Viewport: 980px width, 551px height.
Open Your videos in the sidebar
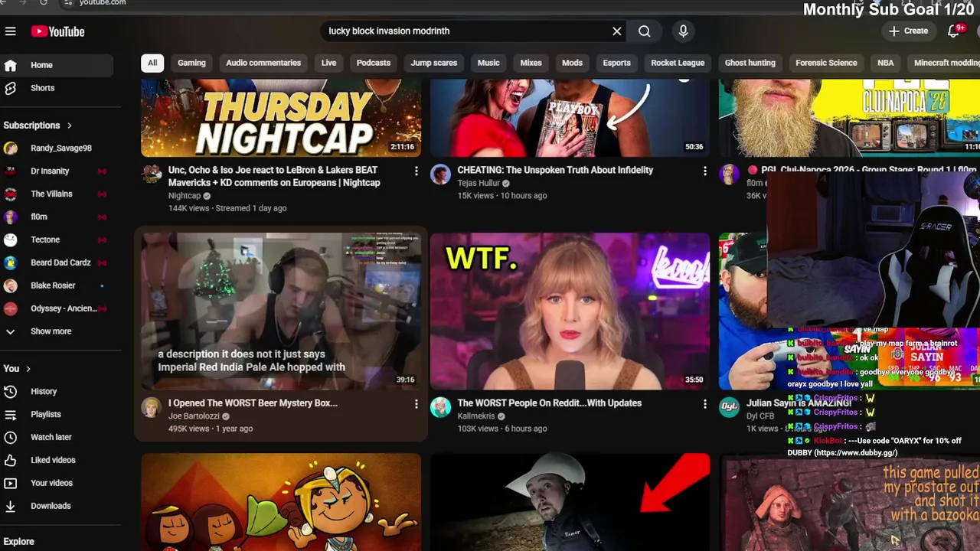click(x=57, y=483)
